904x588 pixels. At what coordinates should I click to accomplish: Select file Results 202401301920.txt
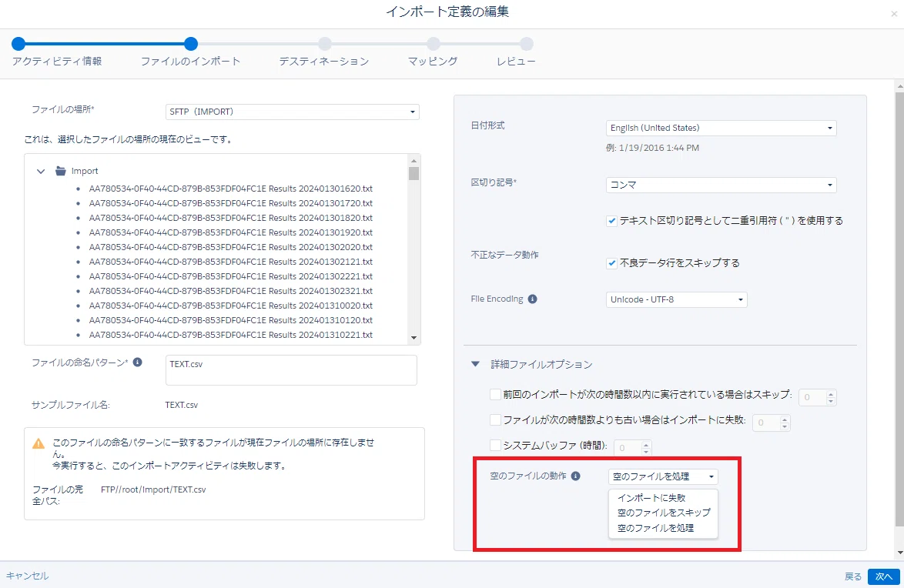tap(230, 232)
